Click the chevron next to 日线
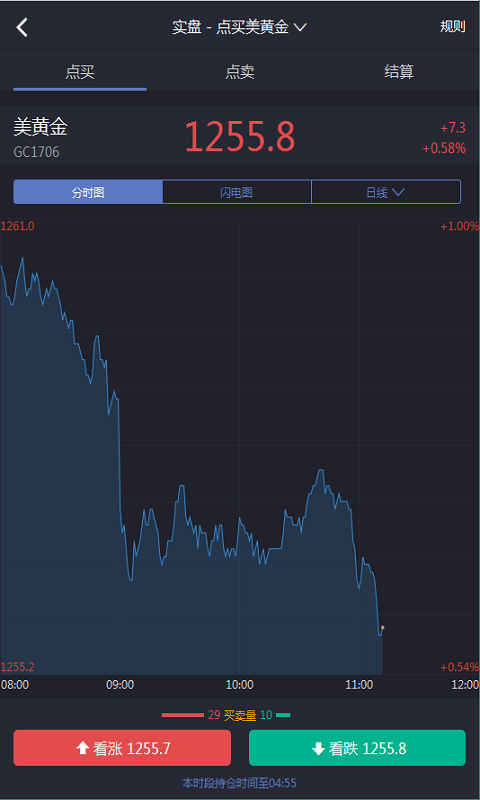The height and width of the screenshot is (800, 480). click(x=398, y=192)
